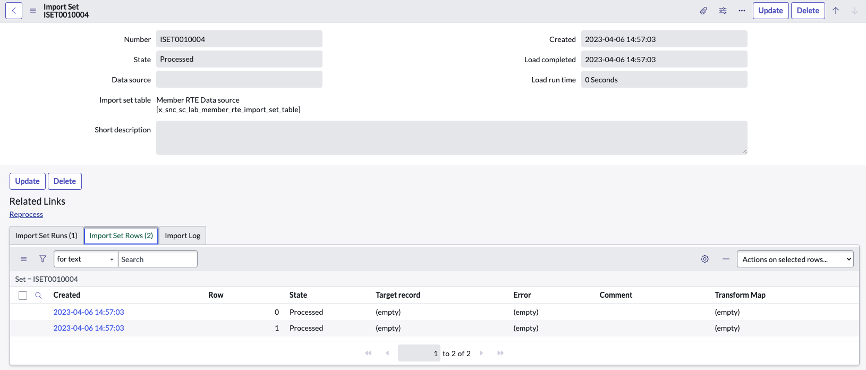Open Created link for row 0

tap(89, 312)
